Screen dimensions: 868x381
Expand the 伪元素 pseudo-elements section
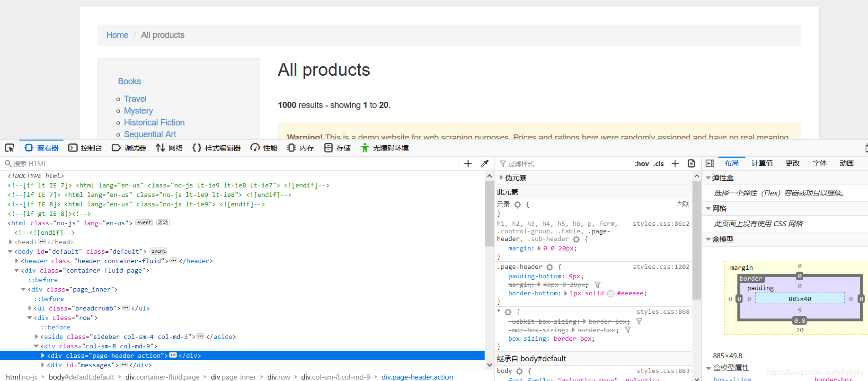click(501, 177)
